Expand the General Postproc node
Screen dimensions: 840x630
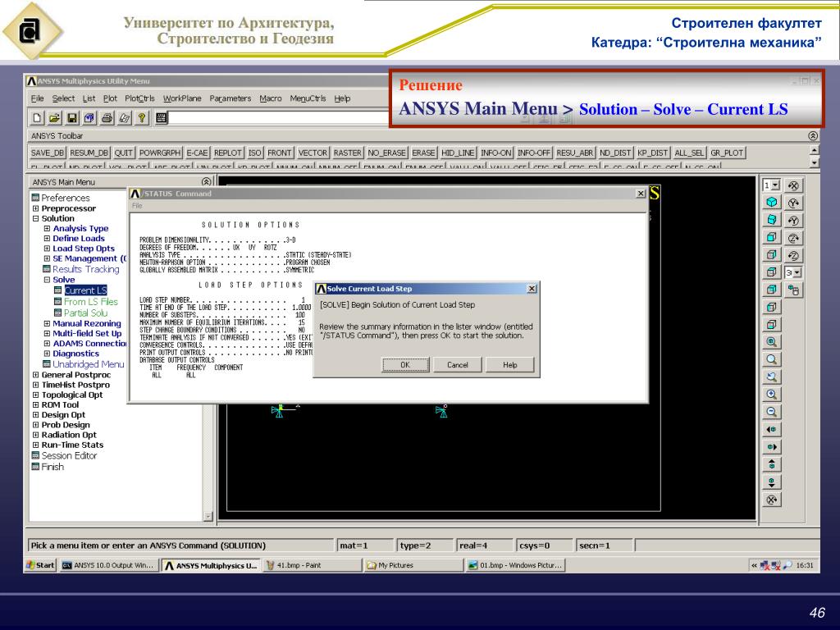click(36, 375)
